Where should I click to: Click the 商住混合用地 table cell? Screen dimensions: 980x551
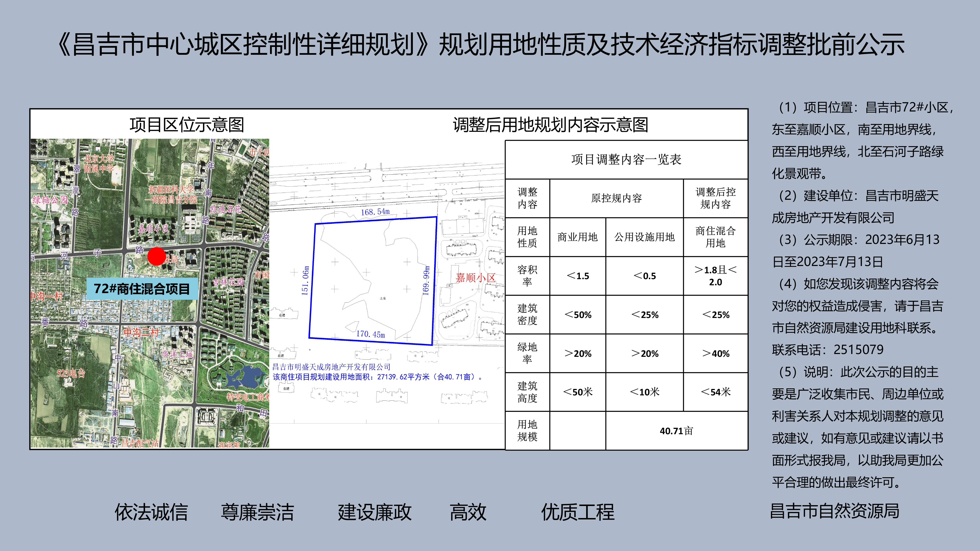[715, 237]
